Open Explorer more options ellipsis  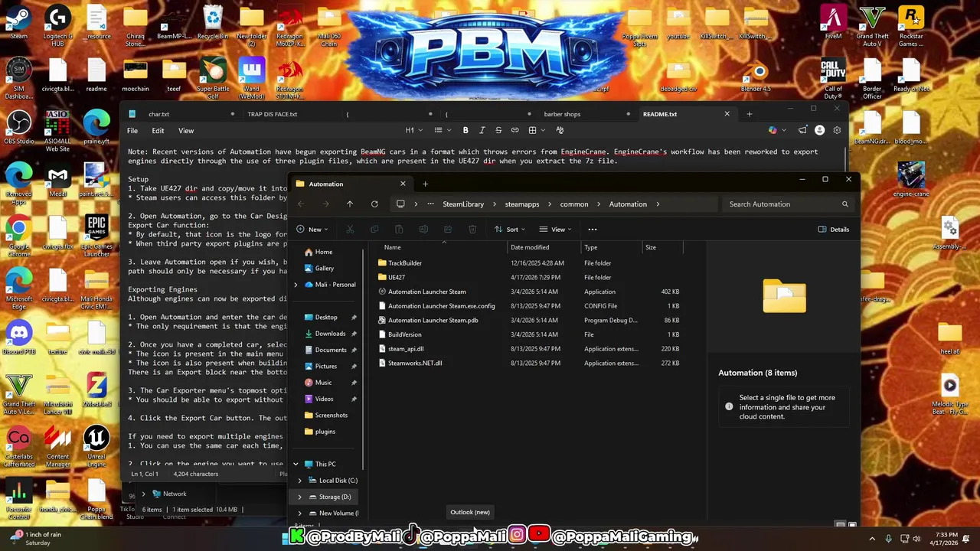pos(592,229)
